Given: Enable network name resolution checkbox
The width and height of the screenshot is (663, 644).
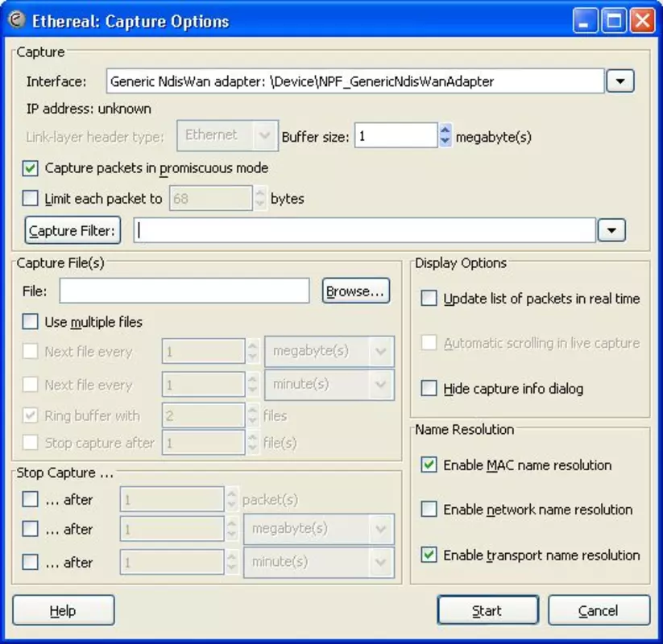Looking at the screenshot, I should (429, 510).
